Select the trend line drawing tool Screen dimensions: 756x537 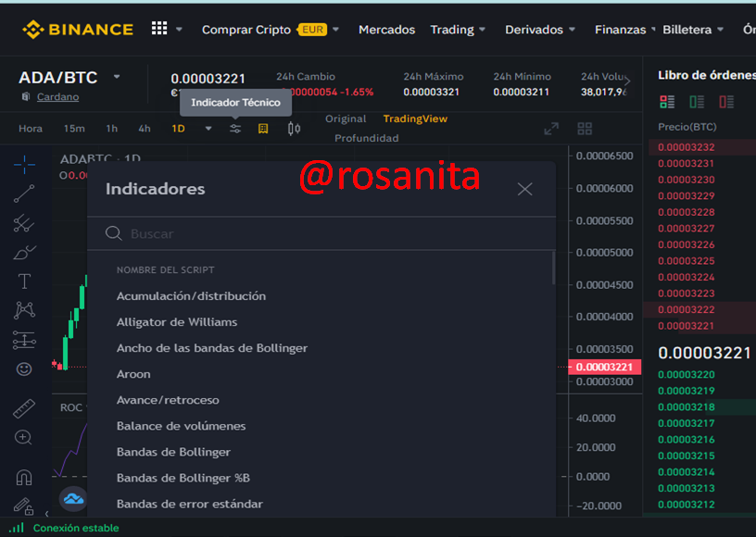pyautogui.click(x=24, y=194)
